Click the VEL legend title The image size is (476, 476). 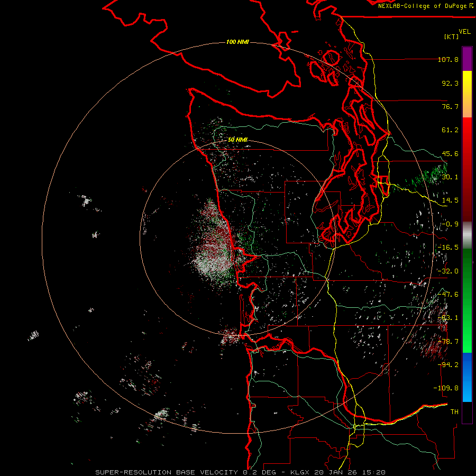pyautogui.click(x=465, y=32)
